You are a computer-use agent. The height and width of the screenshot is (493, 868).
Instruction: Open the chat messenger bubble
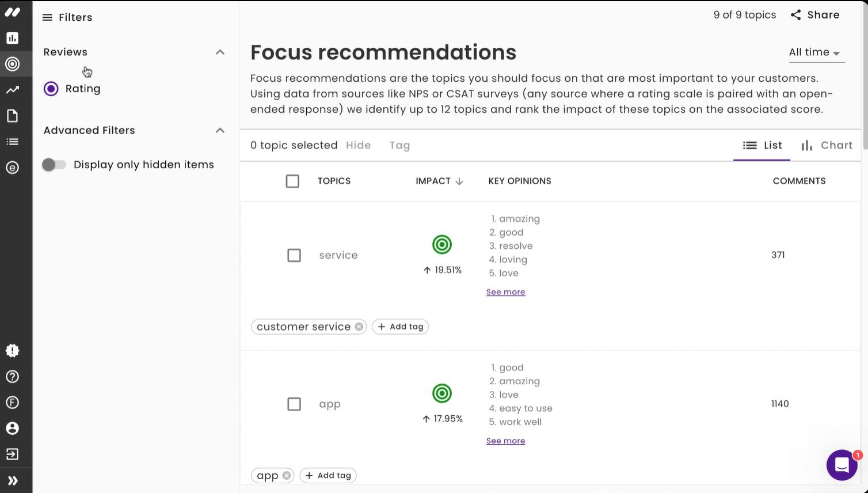(842, 465)
